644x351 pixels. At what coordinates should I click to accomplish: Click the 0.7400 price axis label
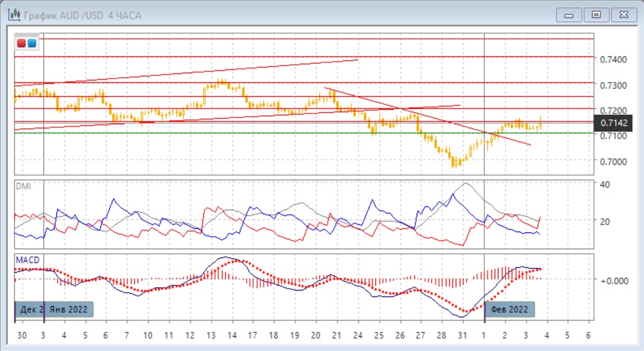613,60
